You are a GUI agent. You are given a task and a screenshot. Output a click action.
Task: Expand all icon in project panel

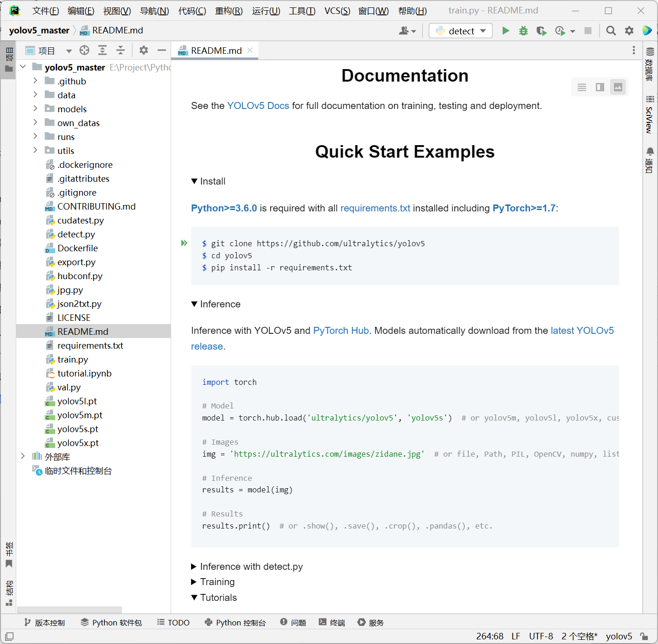click(102, 50)
